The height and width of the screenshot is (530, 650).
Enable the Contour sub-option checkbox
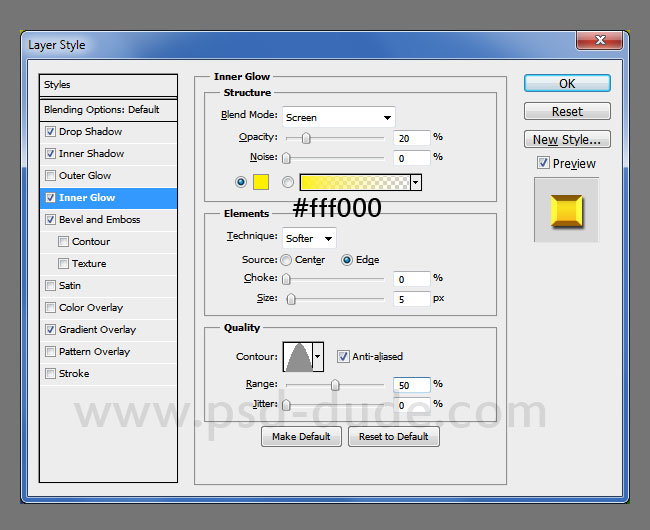coord(63,242)
